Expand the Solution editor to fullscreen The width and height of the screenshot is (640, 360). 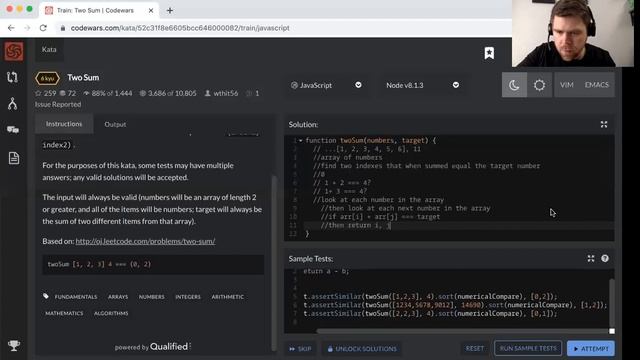coord(604,124)
